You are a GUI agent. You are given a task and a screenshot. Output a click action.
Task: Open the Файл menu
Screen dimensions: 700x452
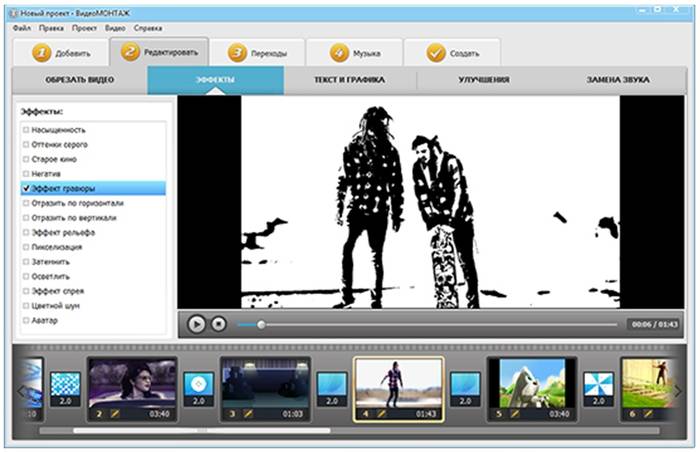(22, 28)
